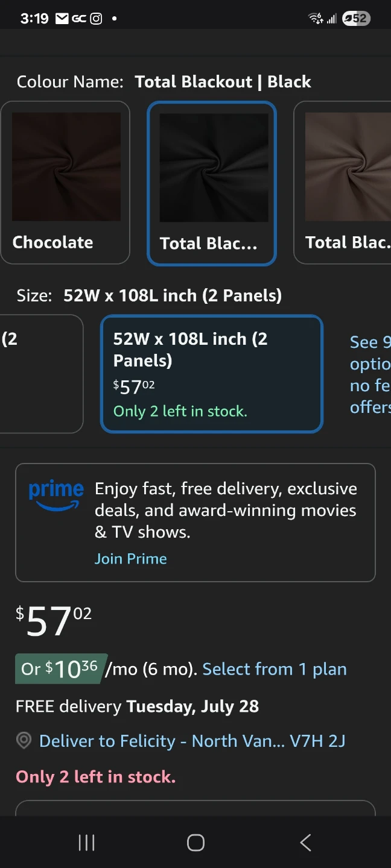Open the recent apps navigation icon
This screenshot has width=391, height=868.
[x=86, y=842]
